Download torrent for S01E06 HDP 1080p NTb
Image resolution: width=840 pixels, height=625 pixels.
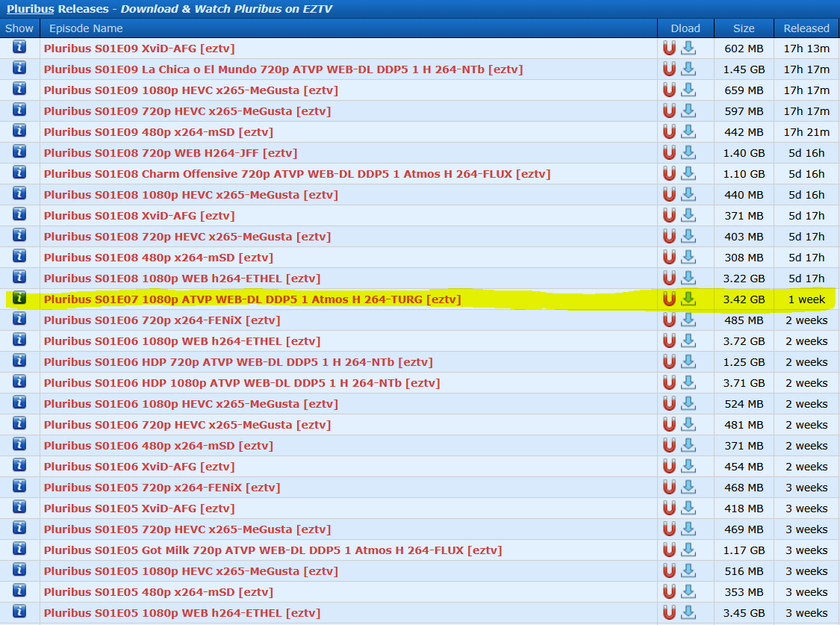[688, 382]
